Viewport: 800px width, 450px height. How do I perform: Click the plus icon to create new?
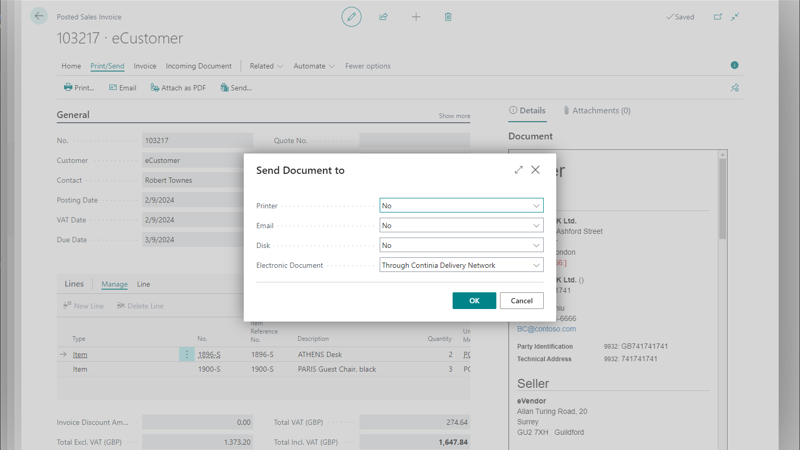(x=416, y=17)
